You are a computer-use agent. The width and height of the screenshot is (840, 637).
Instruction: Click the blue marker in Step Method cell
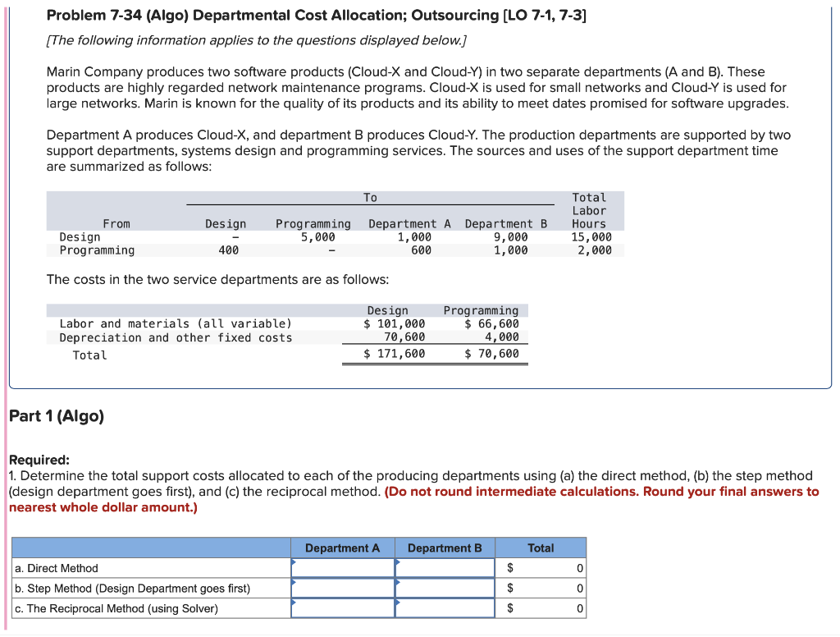click(293, 582)
